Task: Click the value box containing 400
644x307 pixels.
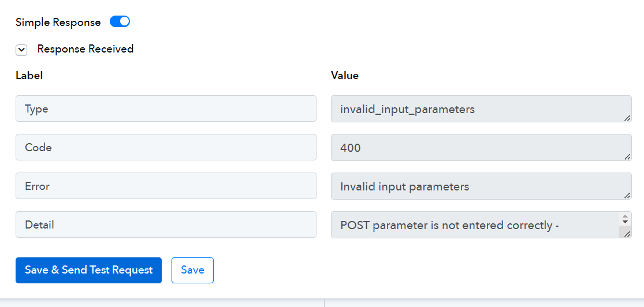Action: pos(481,147)
